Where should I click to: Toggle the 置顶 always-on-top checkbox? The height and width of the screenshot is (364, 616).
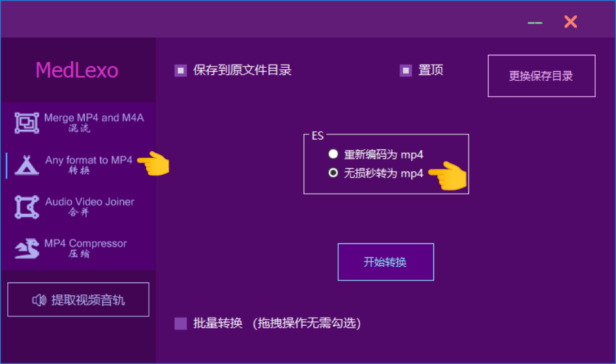tap(406, 70)
